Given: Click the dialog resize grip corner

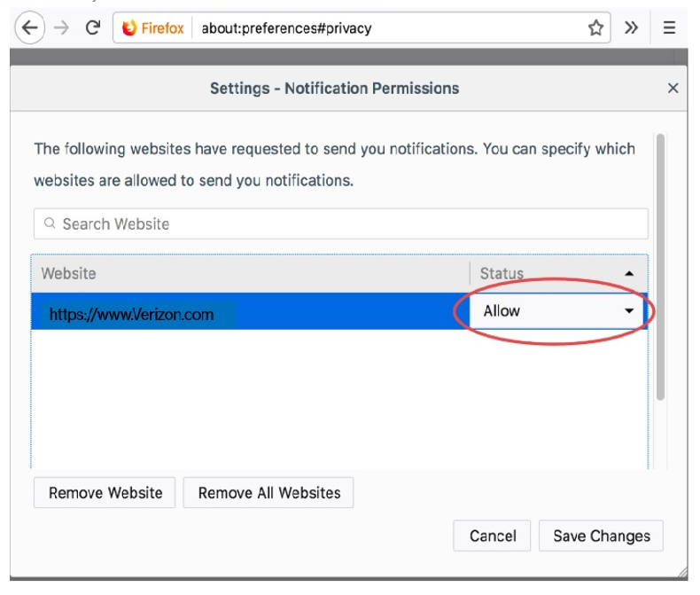Looking at the screenshot, I should click(682, 572).
